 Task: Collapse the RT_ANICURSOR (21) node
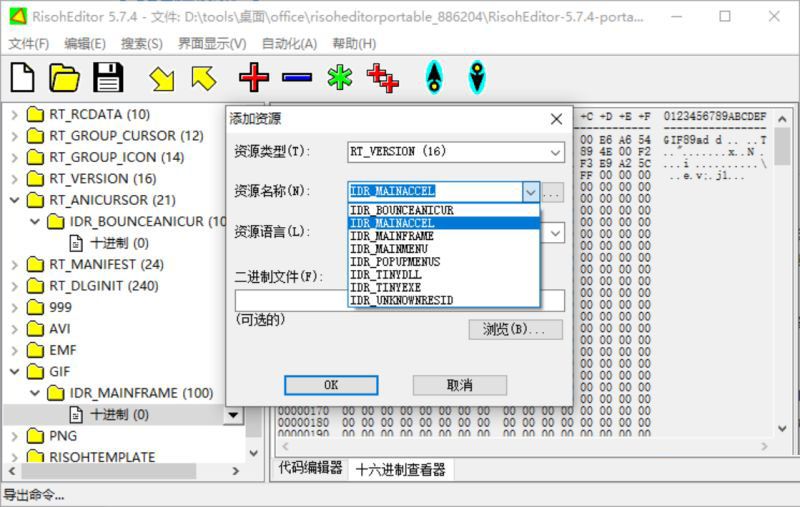pos(15,200)
